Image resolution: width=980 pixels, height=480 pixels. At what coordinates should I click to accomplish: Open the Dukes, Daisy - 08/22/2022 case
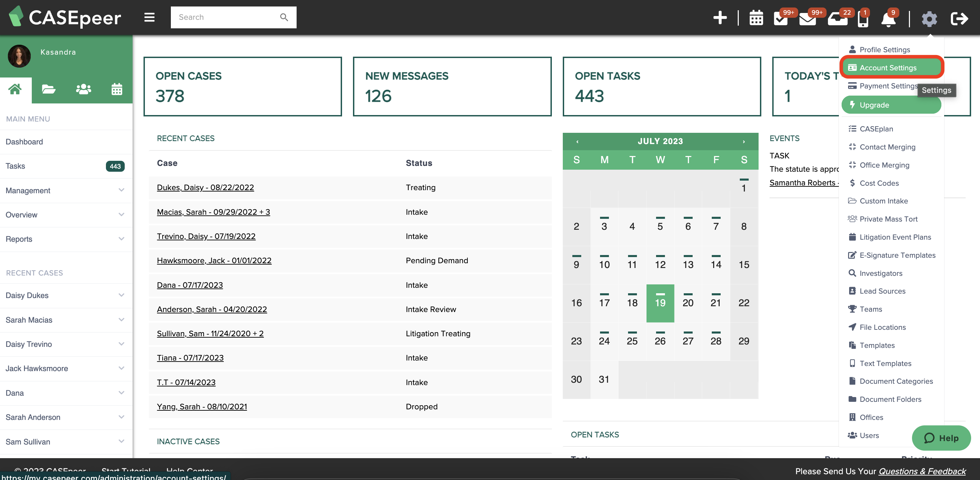click(x=205, y=187)
